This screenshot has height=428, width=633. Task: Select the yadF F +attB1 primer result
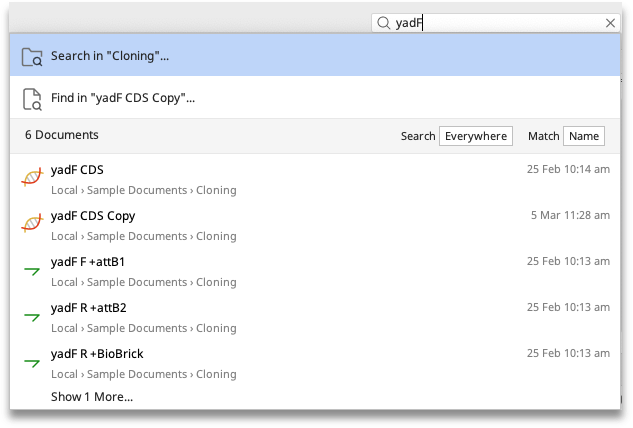tap(315, 272)
